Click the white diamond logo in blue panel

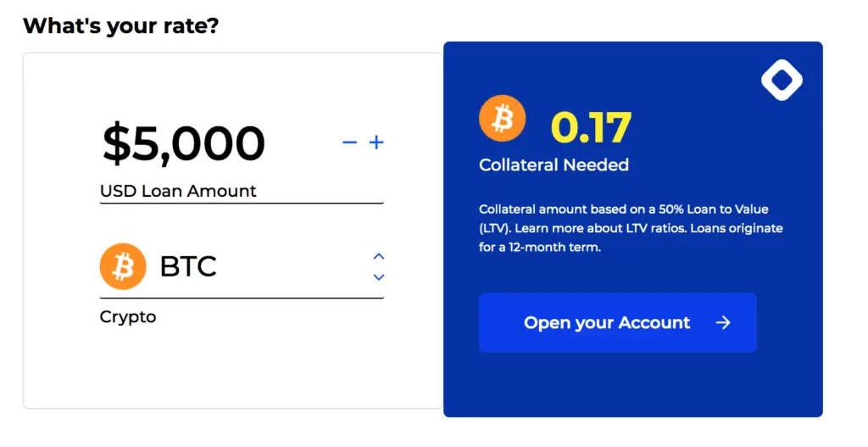pyautogui.click(x=782, y=80)
